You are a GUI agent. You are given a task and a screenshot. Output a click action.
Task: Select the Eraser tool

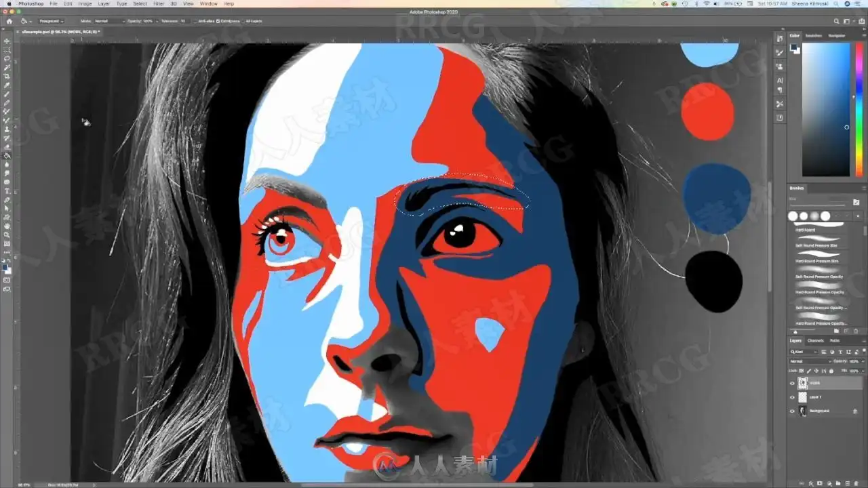[7, 146]
